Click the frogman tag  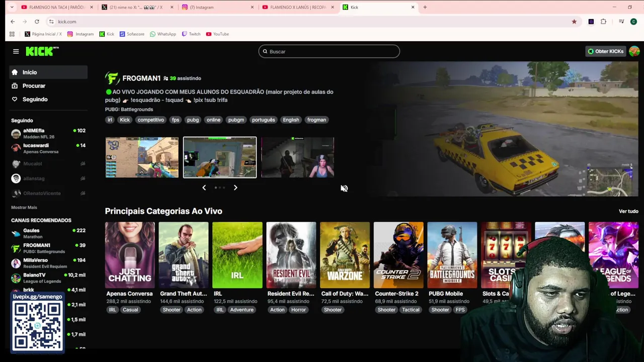(x=316, y=120)
